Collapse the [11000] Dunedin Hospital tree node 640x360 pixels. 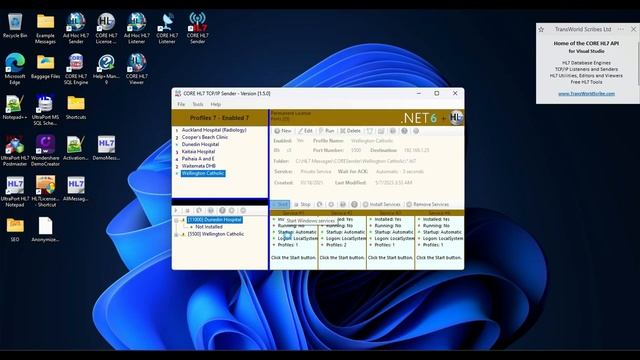pos(176,220)
